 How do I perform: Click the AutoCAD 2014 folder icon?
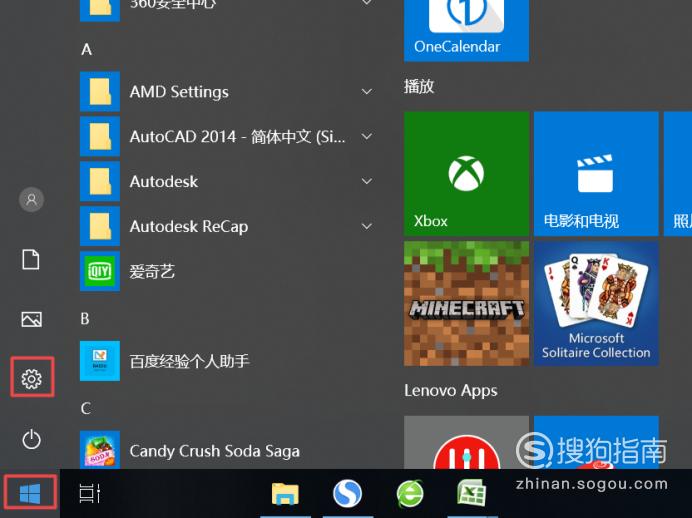tap(100, 136)
